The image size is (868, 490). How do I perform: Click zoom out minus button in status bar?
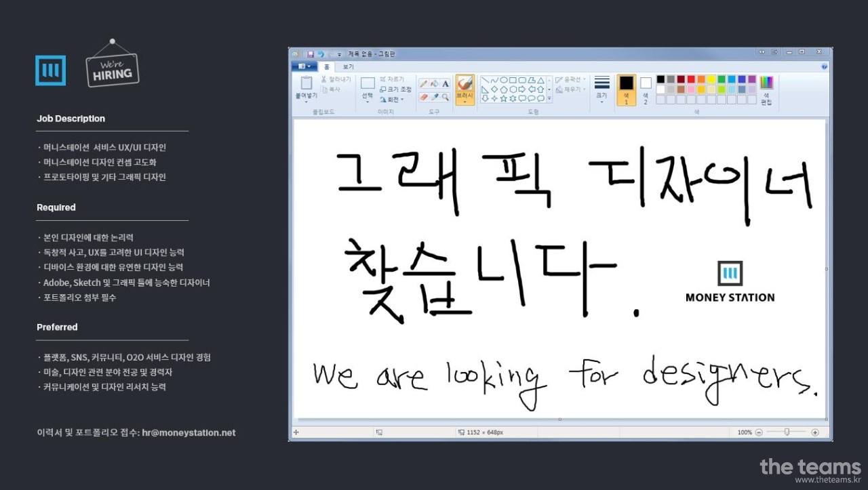759,432
